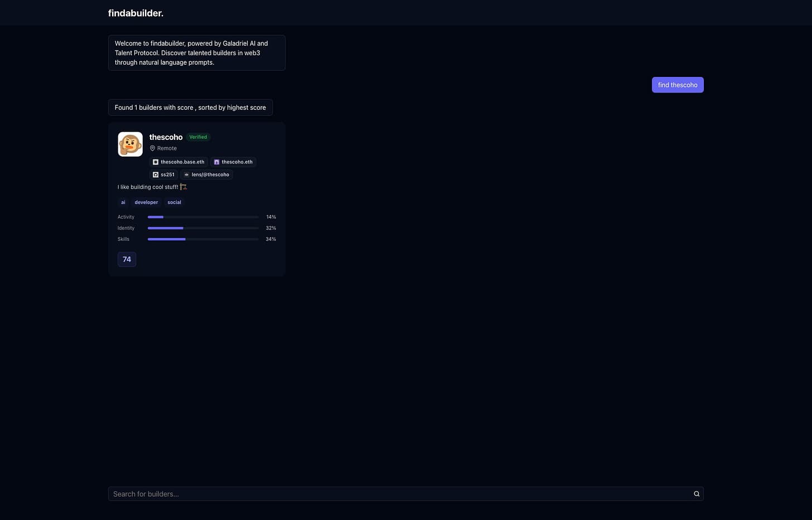The width and height of the screenshot is (812, 520).
Task: Focus the 'Search for builders...' input field
Action: point(399,494)
